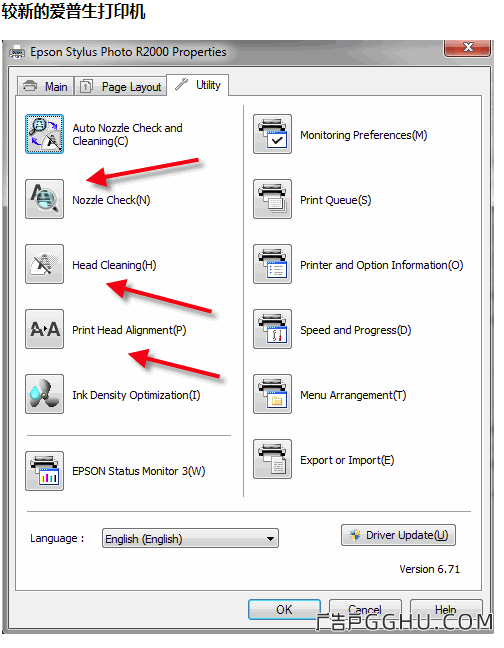Click the Export or Import icon
Screen dimensions: 504x648
272,459
